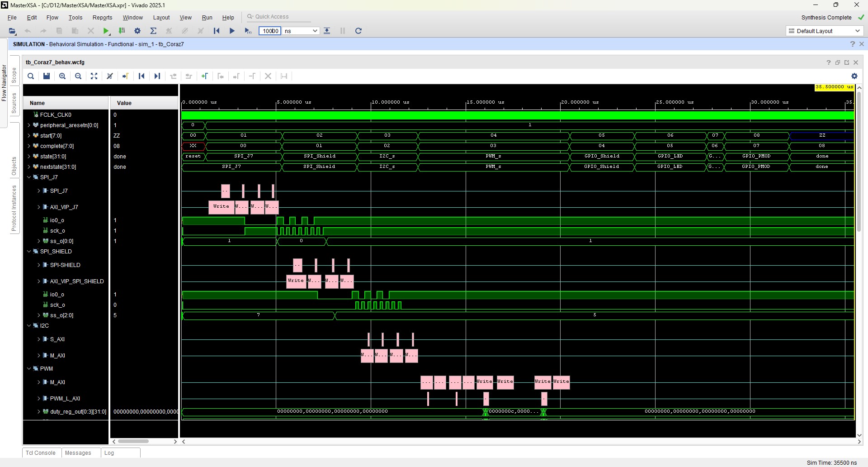Click the Value column horizontal scrollbar
This screenshot has width=868, height=467.
click(x=133, y=441)
